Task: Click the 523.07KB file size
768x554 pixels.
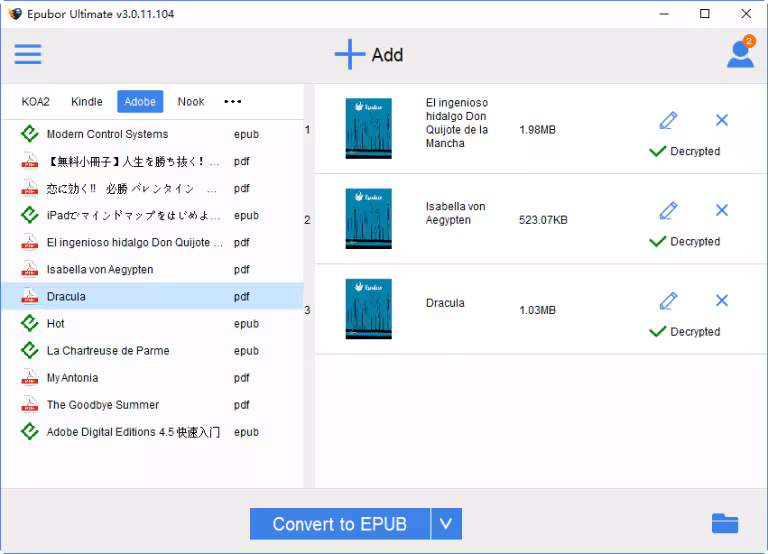Action: click(x=543, y=219)
